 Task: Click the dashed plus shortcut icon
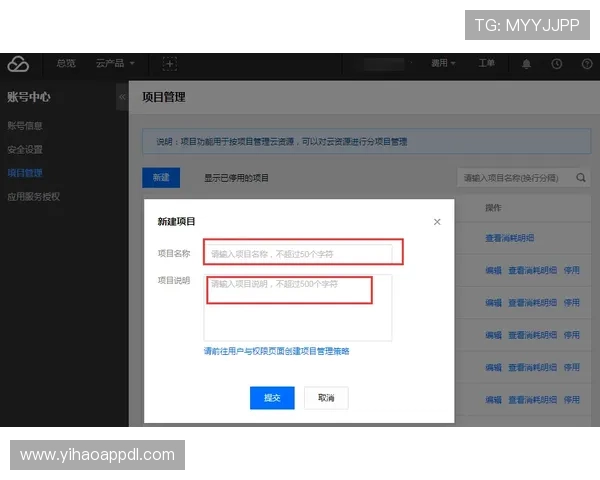[170, 64]
